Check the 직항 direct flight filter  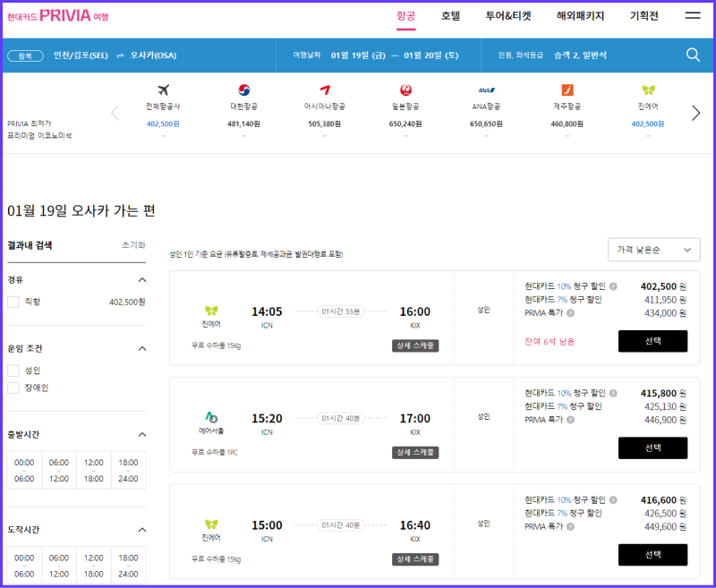(13, 302)
